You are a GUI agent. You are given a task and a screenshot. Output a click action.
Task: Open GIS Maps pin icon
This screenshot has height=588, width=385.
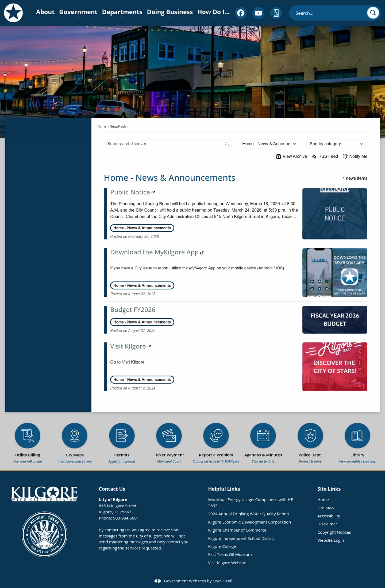(75, 436)
